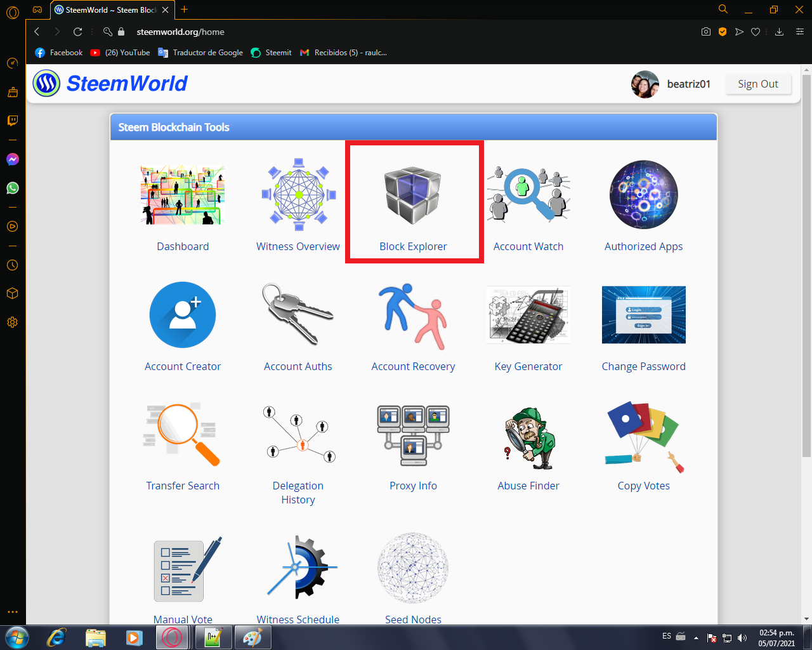
Task: Click the Sign Out button
Action: point(758,84)
